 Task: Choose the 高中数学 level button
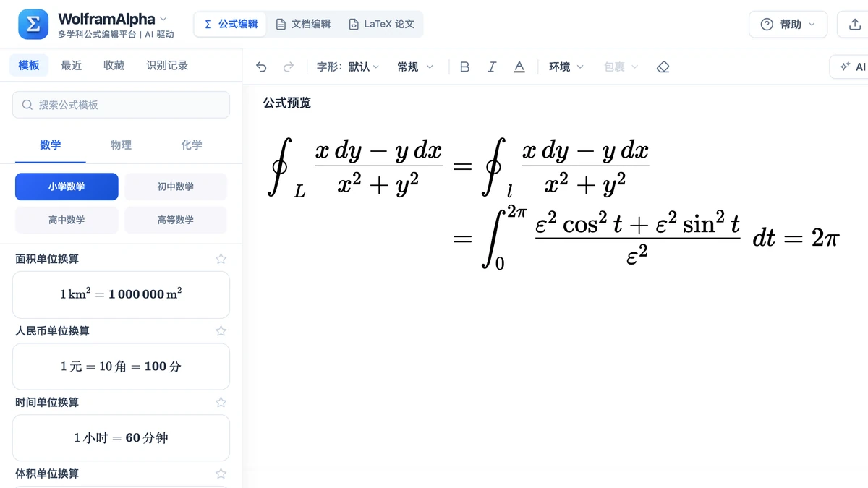point(67,220)
